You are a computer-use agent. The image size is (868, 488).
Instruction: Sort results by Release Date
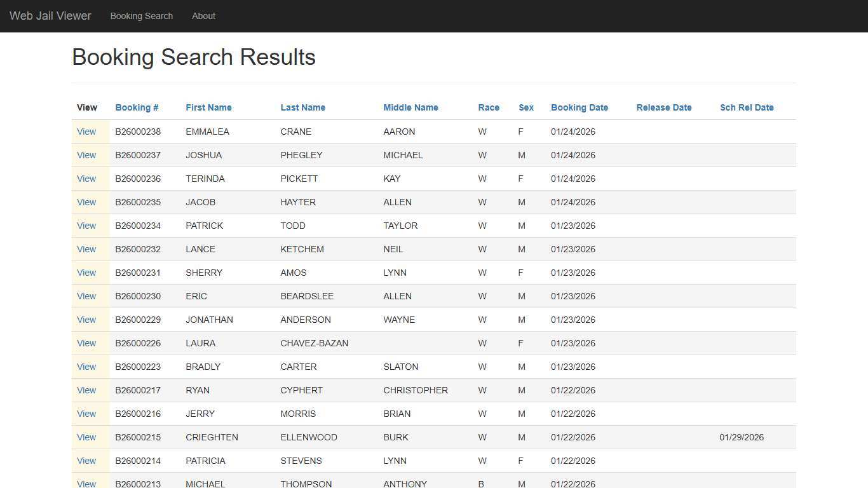(663, 107)
